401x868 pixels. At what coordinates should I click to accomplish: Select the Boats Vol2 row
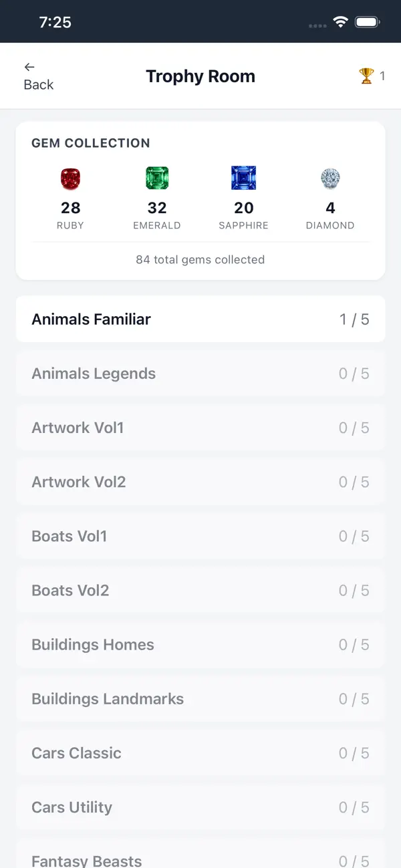[200, 590]
